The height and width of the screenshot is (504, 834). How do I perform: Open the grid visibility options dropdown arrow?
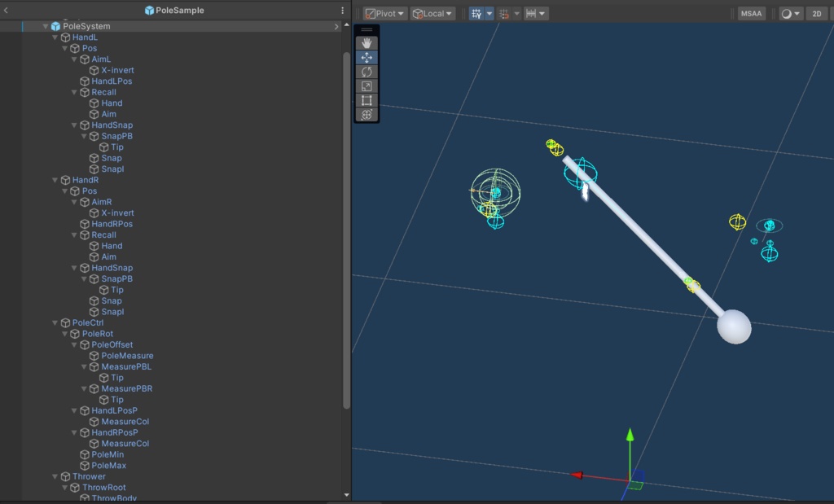coord(489,13)
